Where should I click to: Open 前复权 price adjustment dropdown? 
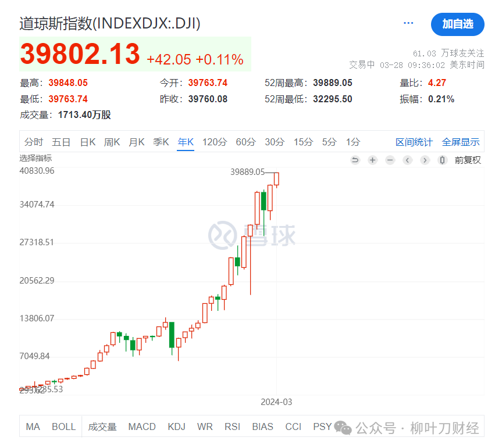tap(468, 160)
